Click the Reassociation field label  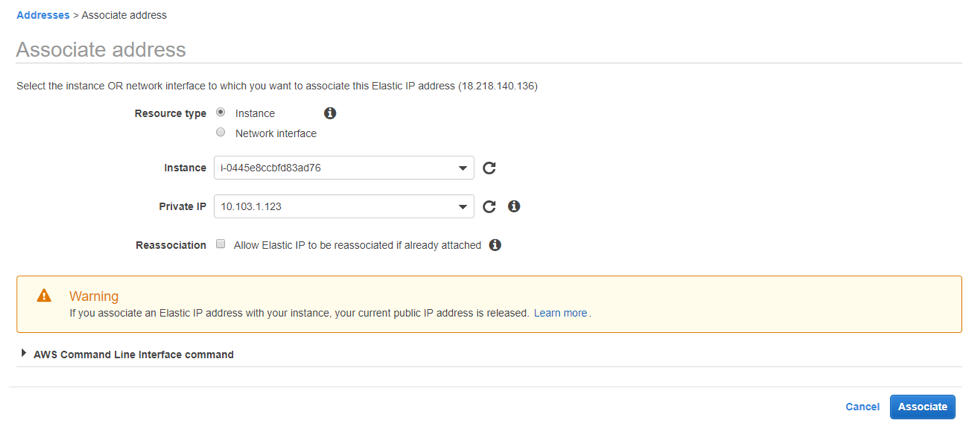tap(171, 245)
